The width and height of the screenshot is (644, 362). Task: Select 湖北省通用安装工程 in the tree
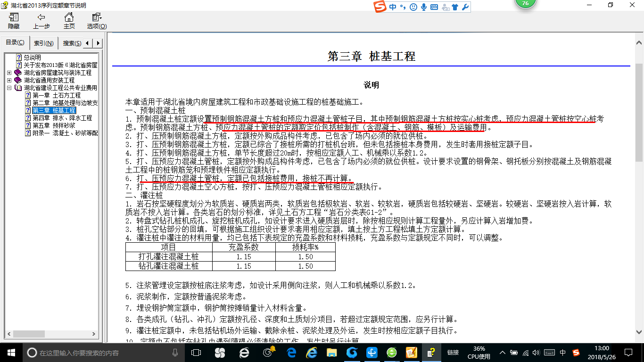(x=49, y=80)
